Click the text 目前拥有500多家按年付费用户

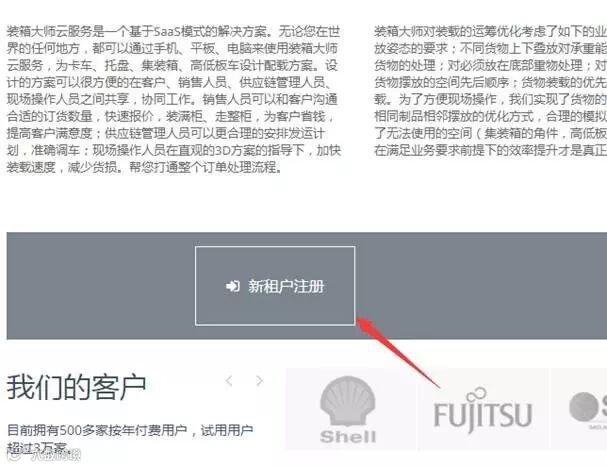98,430
